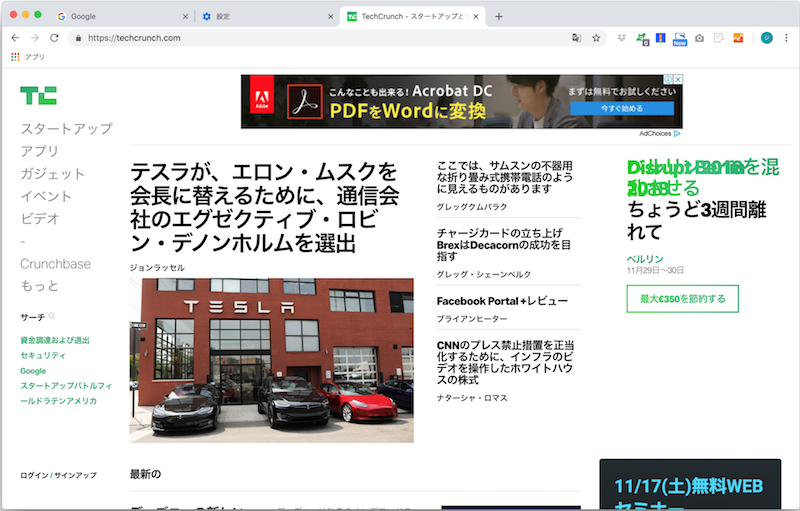Open the Dropbox extension icon
Image resolution: width=800 pixels, height=511 pixels.
[x=621, y=38]
